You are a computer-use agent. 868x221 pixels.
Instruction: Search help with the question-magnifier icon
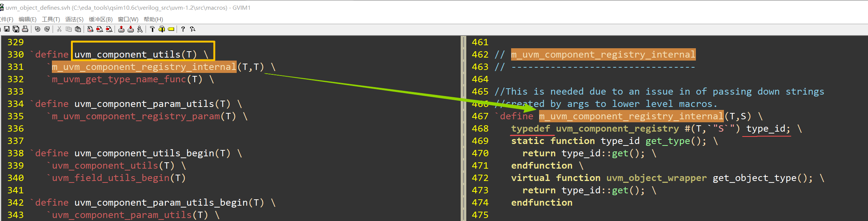coord(193,29)
